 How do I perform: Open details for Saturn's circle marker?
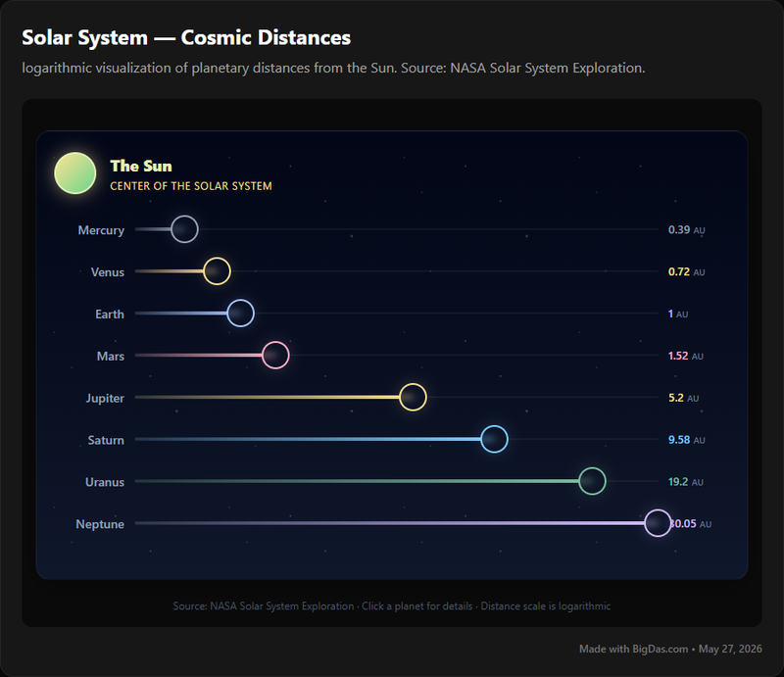point(495,439)
